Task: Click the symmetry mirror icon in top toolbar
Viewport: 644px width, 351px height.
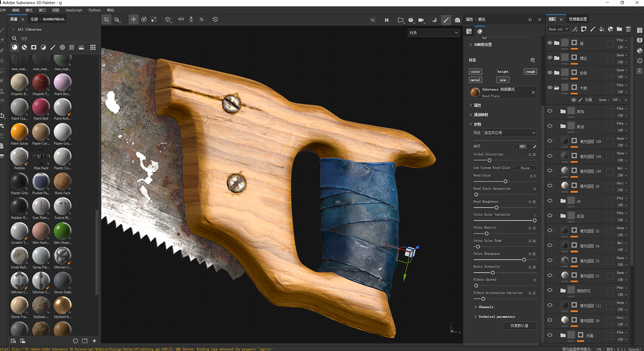Action: pos(181,19)
